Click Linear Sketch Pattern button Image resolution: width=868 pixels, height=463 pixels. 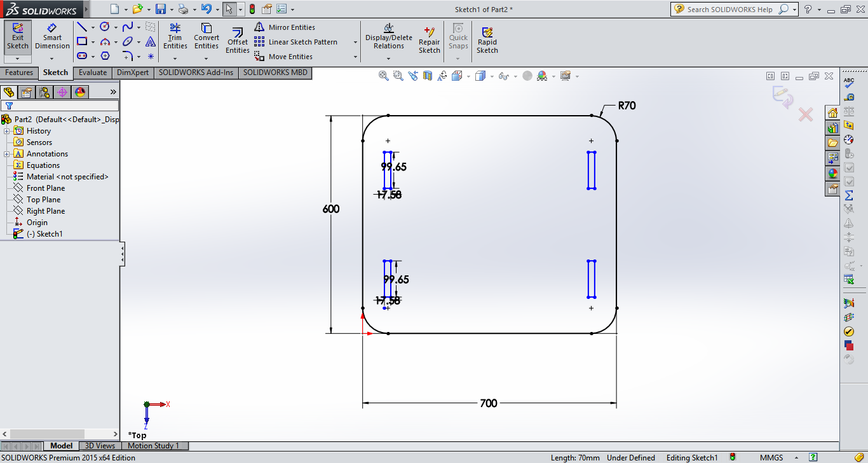296,42
